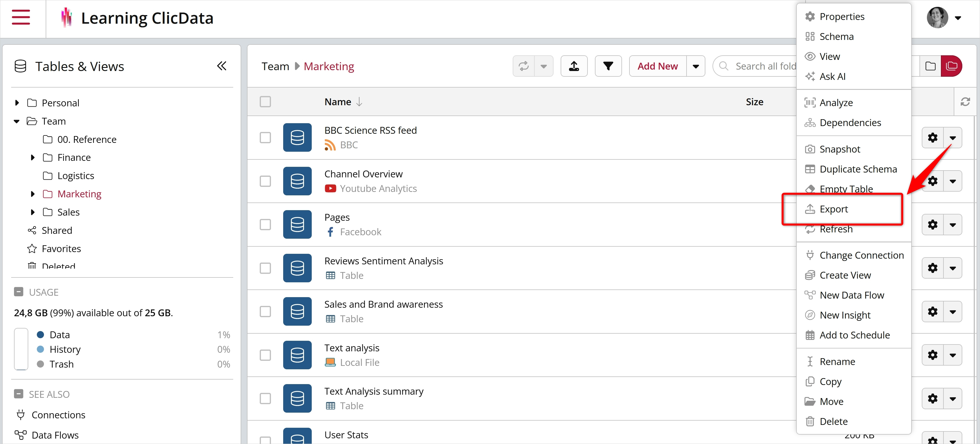Click the sync refresh toolbar icon
Viewport: 980px width, 444px height.
point(524,66)
